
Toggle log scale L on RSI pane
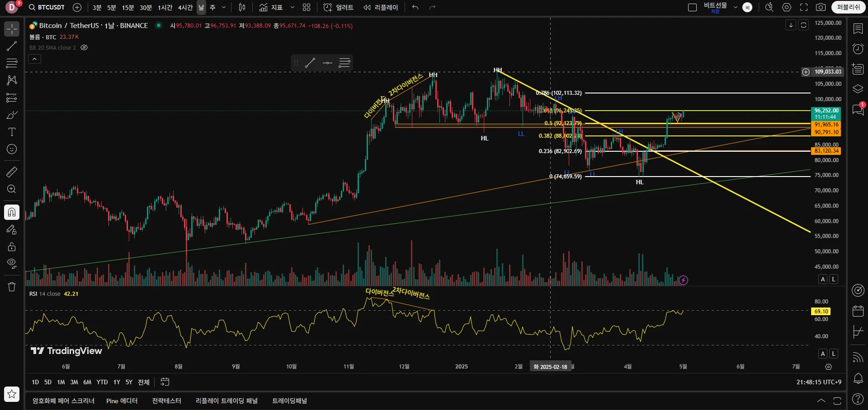coord(834,354)
